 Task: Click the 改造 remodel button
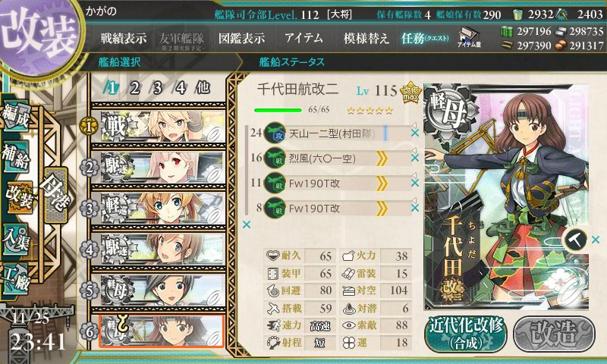[x=554, y=334]
